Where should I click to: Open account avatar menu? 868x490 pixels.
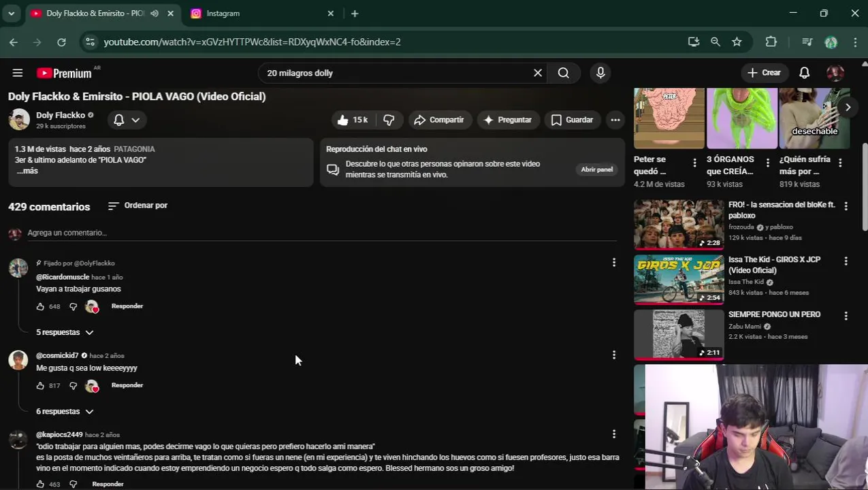[835, 73]
